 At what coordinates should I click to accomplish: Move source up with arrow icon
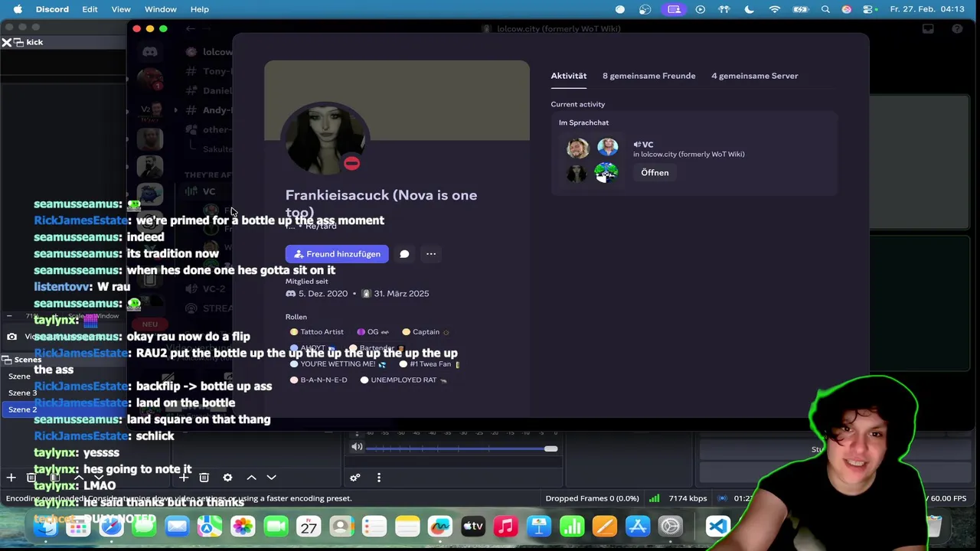coord(251,478)
